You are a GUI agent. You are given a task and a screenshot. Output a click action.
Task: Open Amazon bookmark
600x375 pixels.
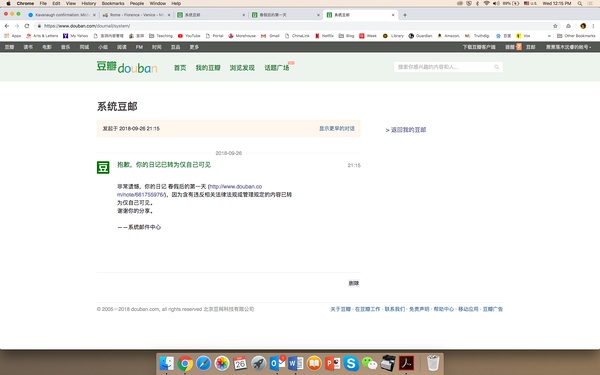click(448, 36)
